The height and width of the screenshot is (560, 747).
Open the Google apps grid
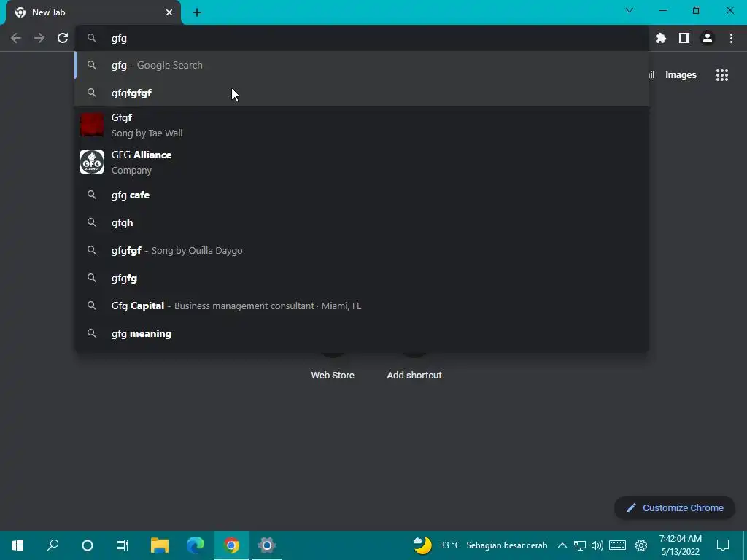tap(722, 75)
